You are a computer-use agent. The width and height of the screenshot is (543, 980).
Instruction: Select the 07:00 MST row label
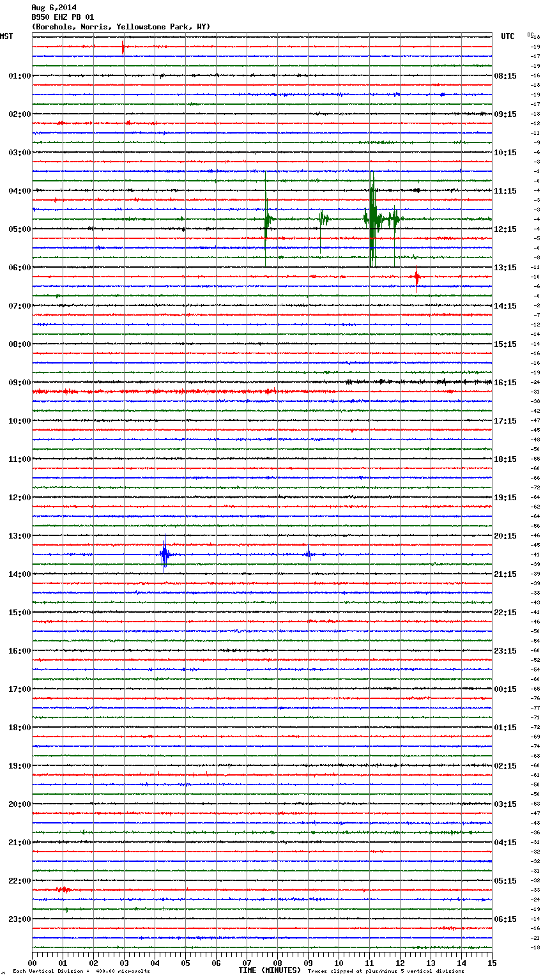[19, 306]
